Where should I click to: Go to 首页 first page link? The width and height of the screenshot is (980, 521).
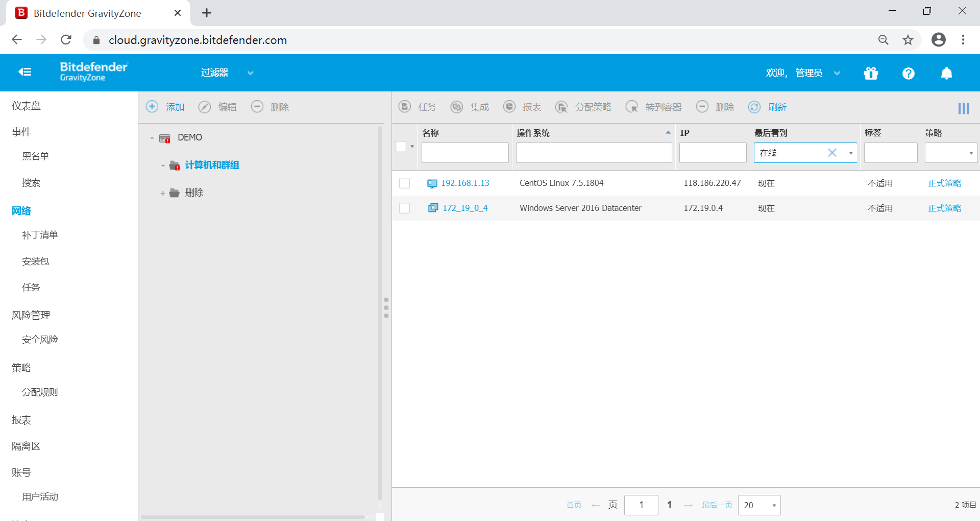point(574,505)
